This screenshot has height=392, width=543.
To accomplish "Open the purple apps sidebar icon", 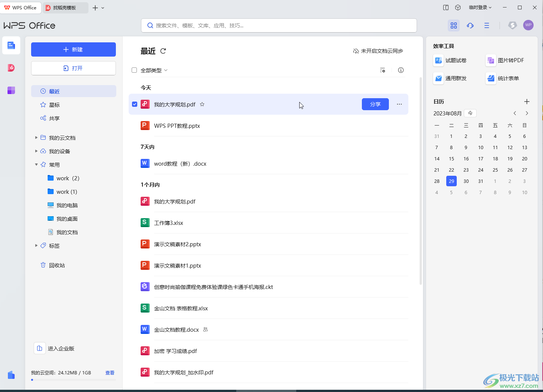I will [x=11, y=90].
